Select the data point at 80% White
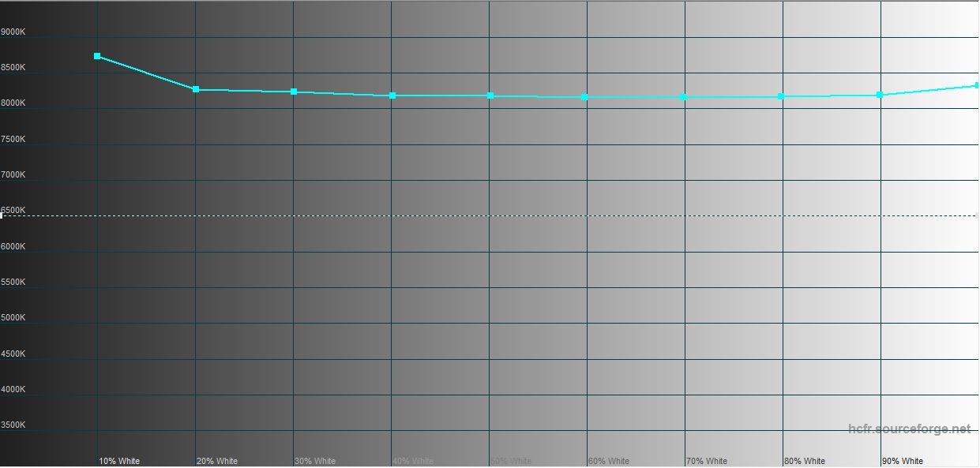The image size is (980, 468). 781,96
